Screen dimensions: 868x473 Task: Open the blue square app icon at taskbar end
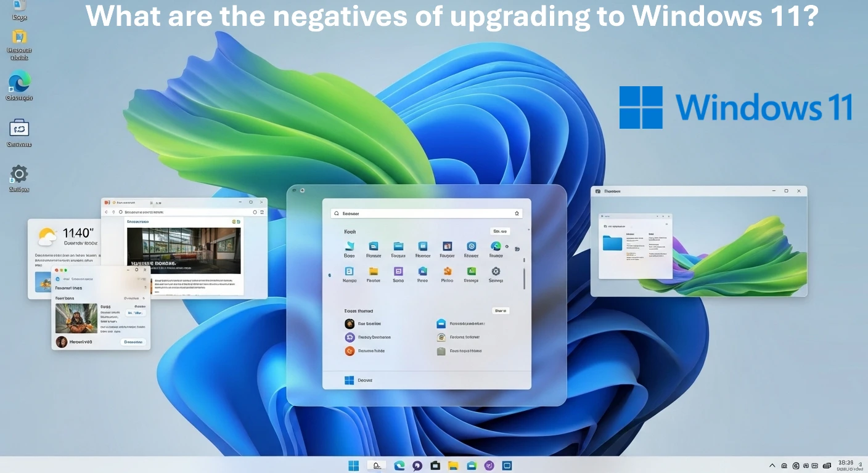[x=507, y=466]
